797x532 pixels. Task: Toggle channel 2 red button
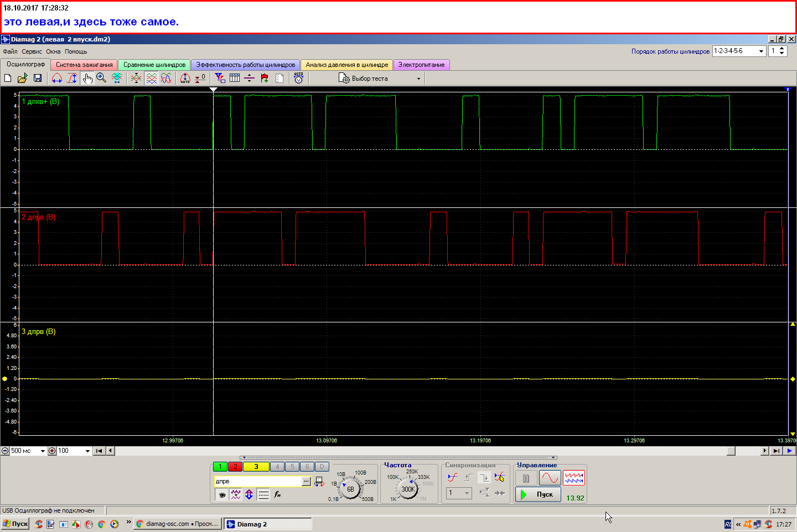click(x=235, y=467)
